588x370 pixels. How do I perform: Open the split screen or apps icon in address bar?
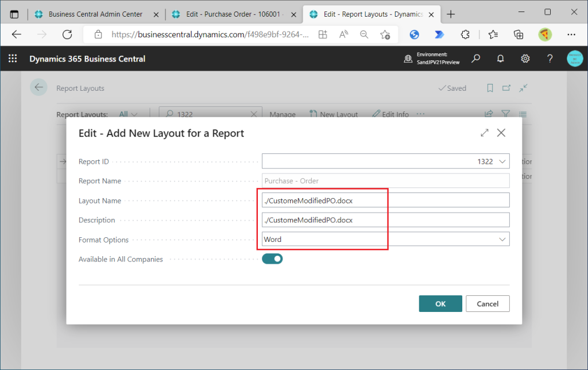coord(323,34)
